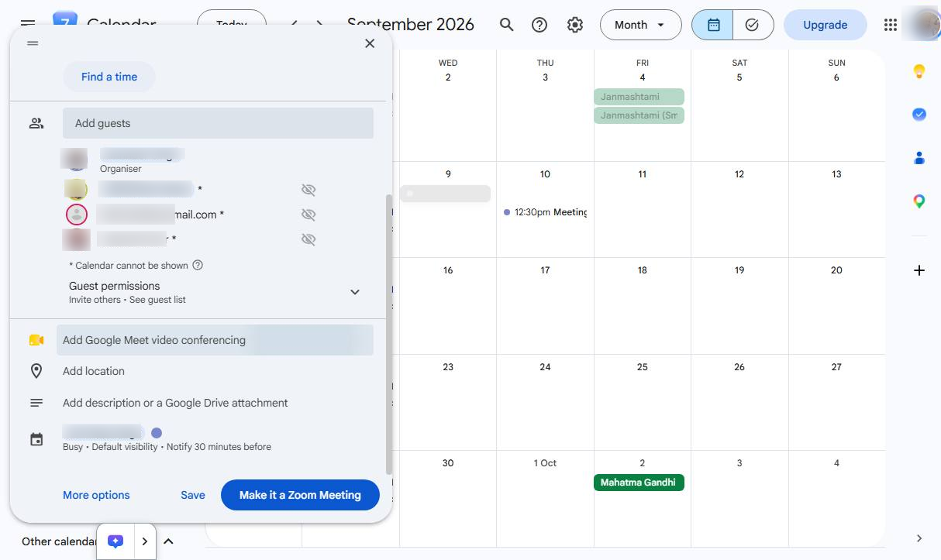This screenshot has height=560, width=941.
Task: Click the Find a time tab
Action: [x=109, y=77]
